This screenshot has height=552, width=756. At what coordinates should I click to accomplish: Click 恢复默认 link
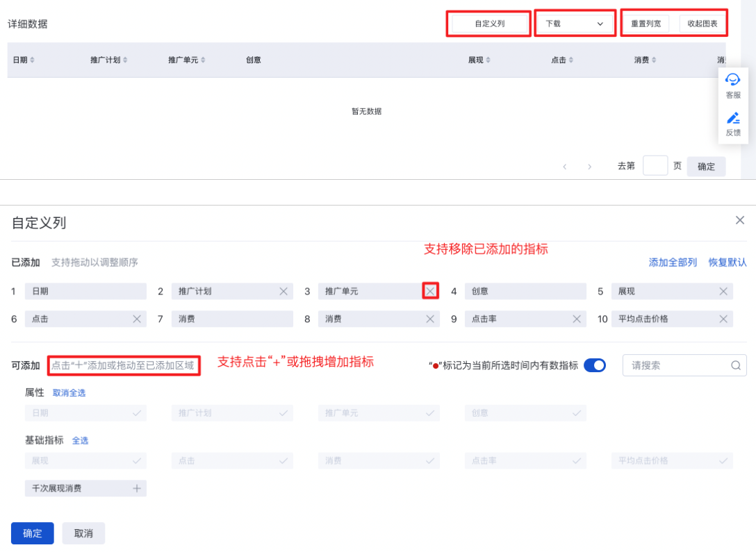pyautogui.click(x=727, y=262)
